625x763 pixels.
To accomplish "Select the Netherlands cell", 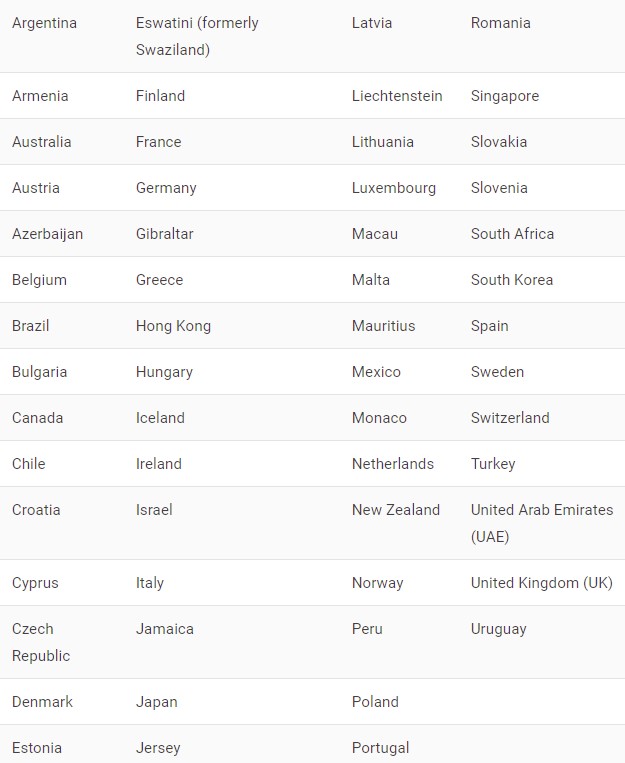I will [392, 464].
